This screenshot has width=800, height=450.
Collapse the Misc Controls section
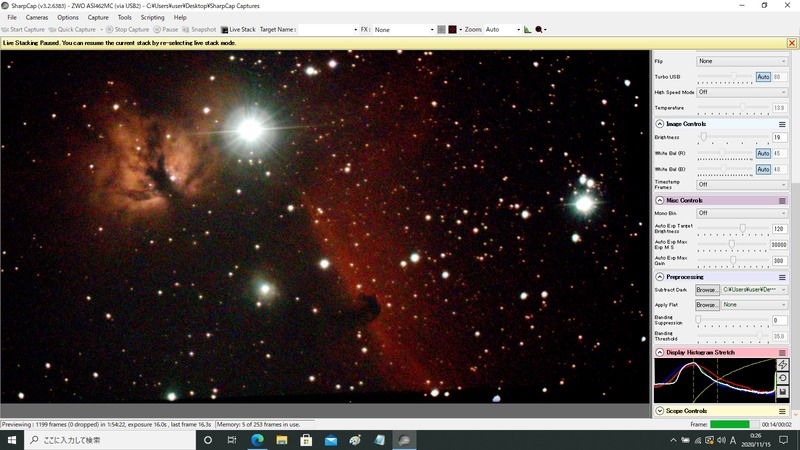pyautogui.click(x=660, y=201)
